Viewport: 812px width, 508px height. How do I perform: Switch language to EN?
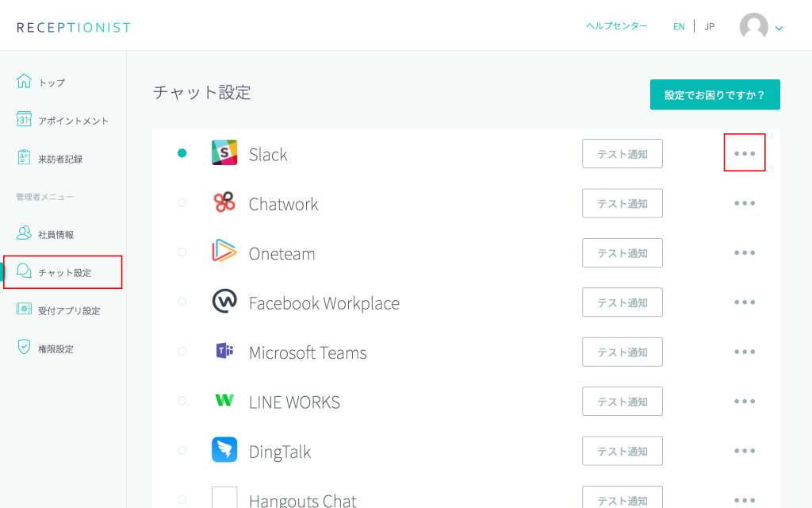679,26
